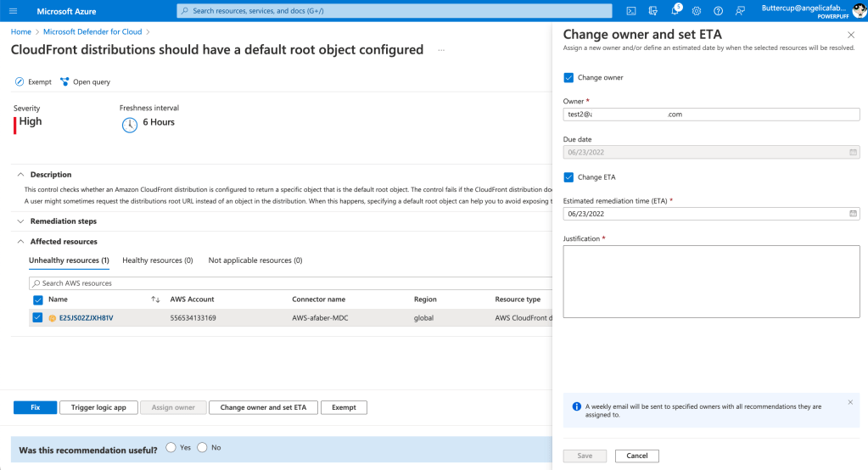868x470 pixels.
Task: Open the Azure portal hamburger menu
Action: pos(12,11)
